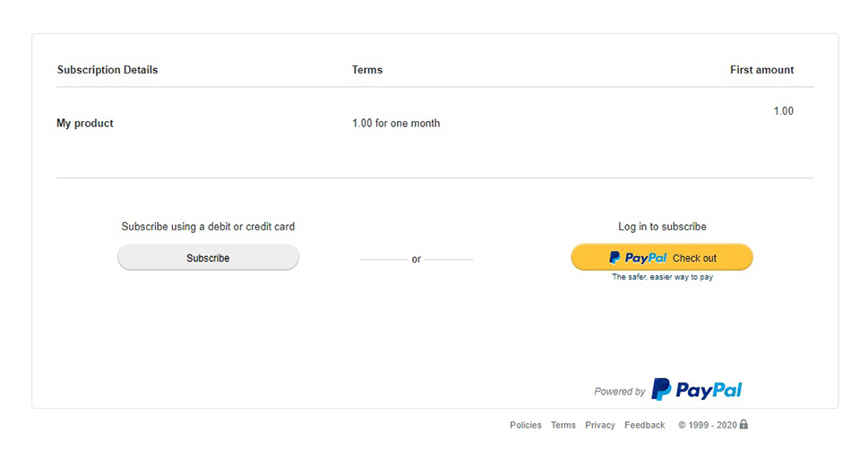
Task: Click the '1.00 for one month' terms text
Action: pyautogui.click(x=396, y=123)
